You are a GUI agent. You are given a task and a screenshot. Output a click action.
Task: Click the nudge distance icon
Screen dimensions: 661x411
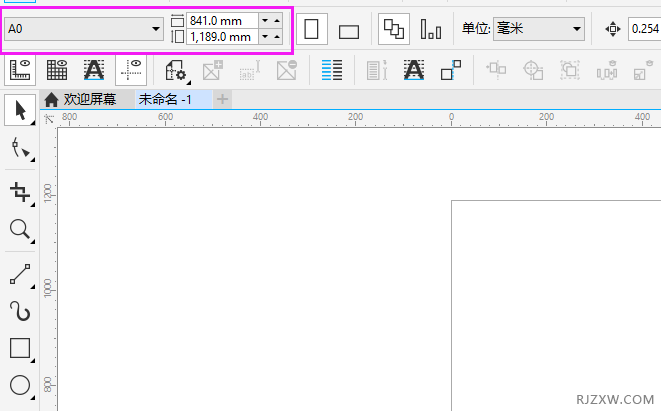[613, 29]
